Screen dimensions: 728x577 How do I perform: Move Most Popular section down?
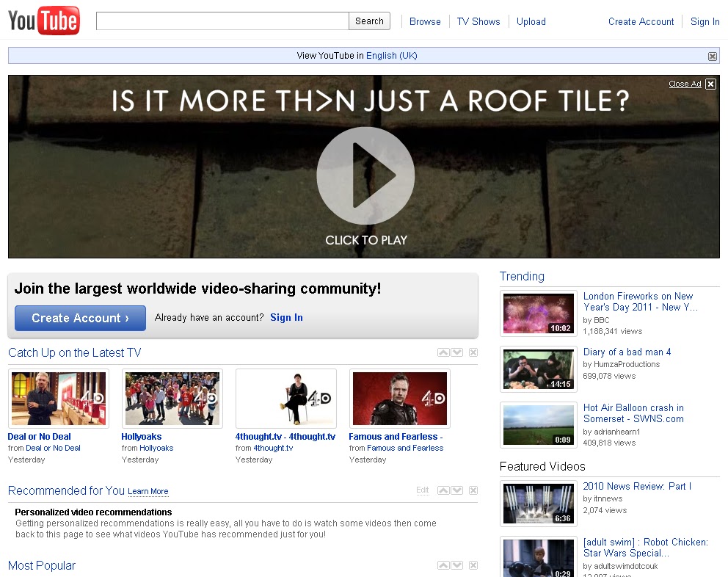point(457,565)
